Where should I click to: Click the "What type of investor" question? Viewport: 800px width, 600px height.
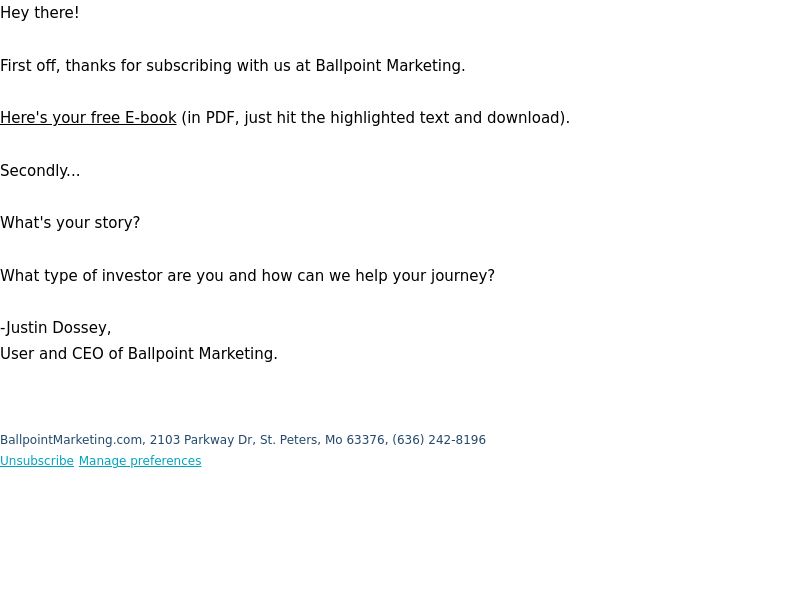pos(247,276)
